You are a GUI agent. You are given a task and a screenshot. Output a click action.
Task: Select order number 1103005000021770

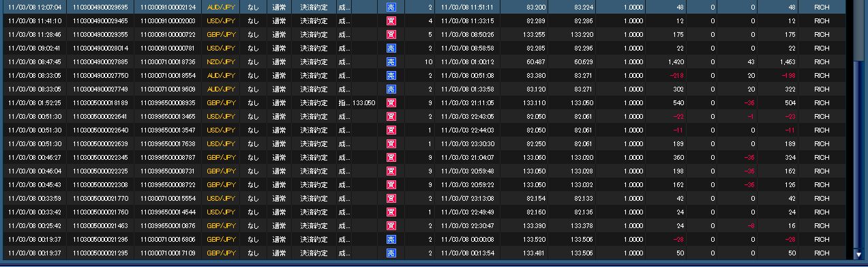pyautogui.click(x=100, y=198)
